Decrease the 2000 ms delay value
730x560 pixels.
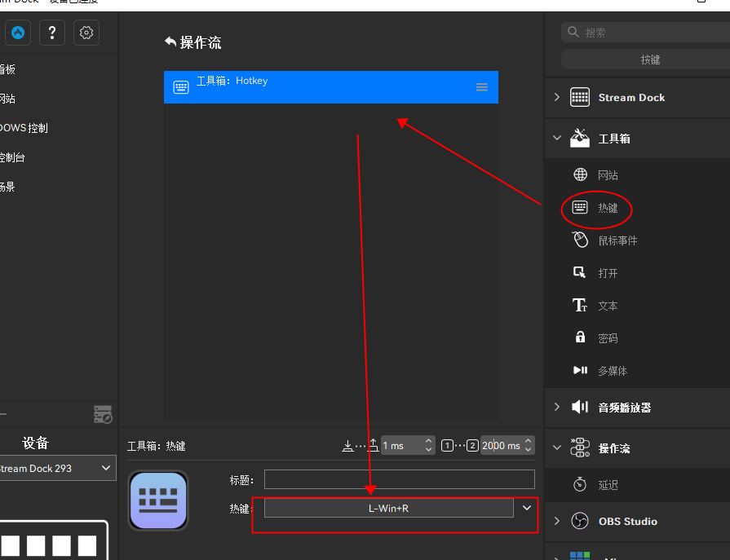pos(528,450)
